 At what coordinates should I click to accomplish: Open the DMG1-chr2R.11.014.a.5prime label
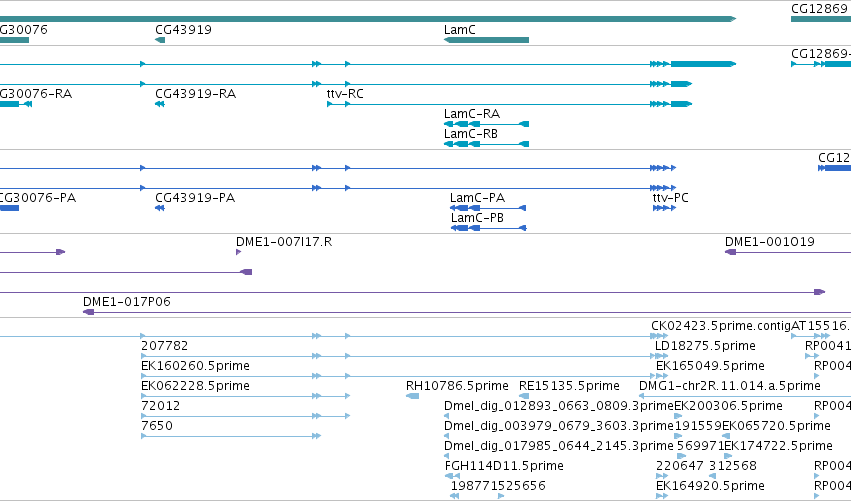pyautogui.click(x=729, y=386)
